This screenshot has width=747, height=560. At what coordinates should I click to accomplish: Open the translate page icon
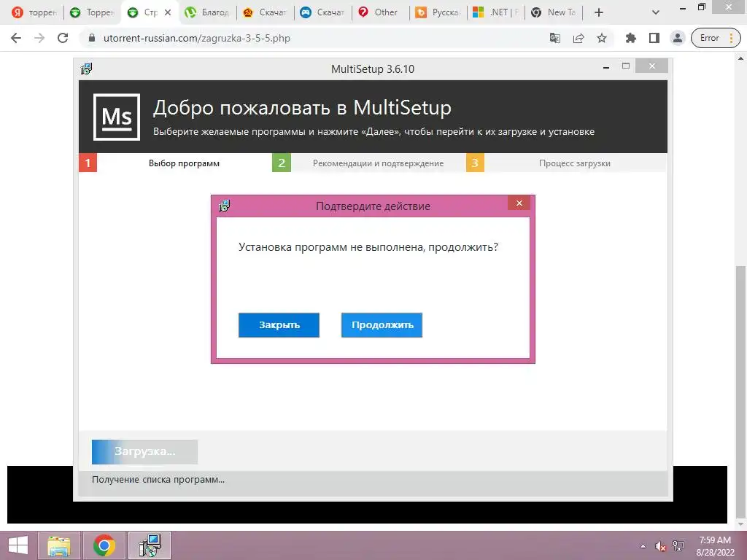coord(554,38)
